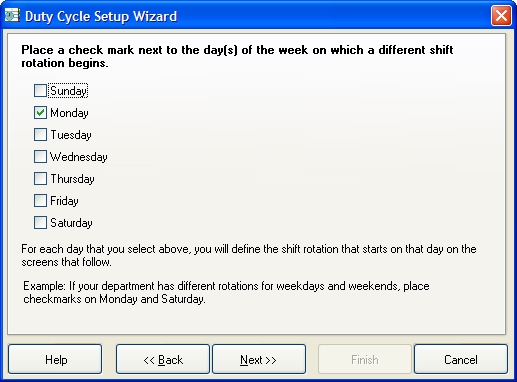Screen dimensions: 517x382
Task: Click the bold instruction heading text
Action: pos(237,56)
